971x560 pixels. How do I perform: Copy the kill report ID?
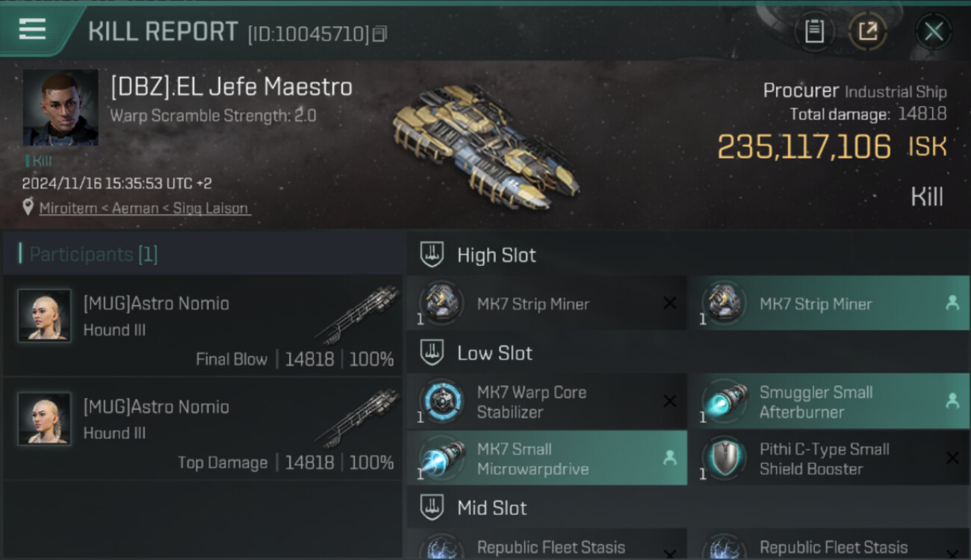pos(380,34)
